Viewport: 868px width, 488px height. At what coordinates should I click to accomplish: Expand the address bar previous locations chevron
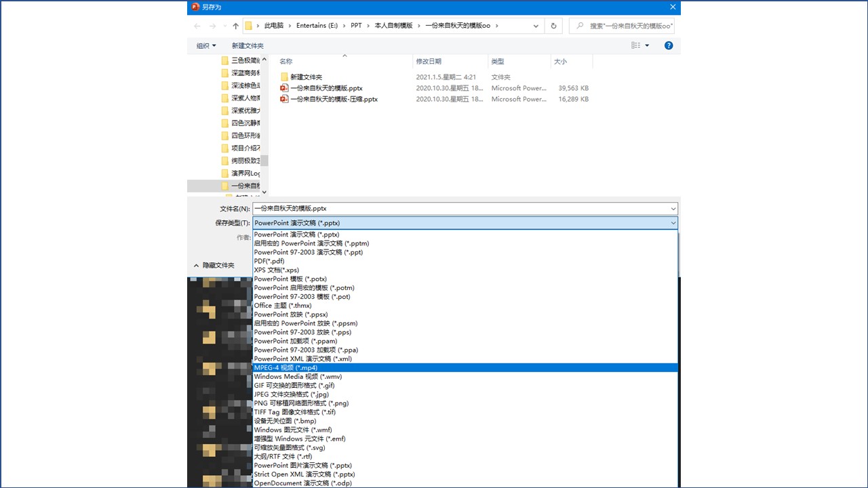(x=536, y=26)
